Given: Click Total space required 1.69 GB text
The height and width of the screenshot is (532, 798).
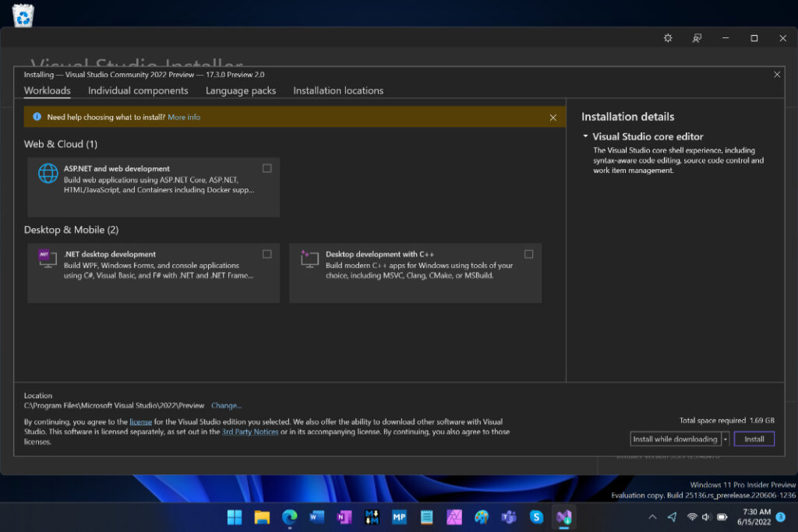Looking at the screenshot, I should click(x=727, y=421).
